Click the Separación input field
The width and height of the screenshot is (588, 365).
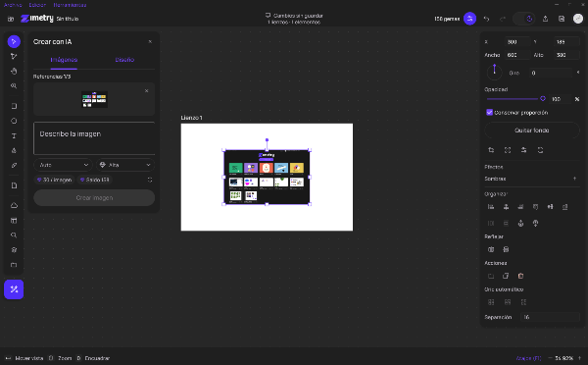[x=550, y=317]
